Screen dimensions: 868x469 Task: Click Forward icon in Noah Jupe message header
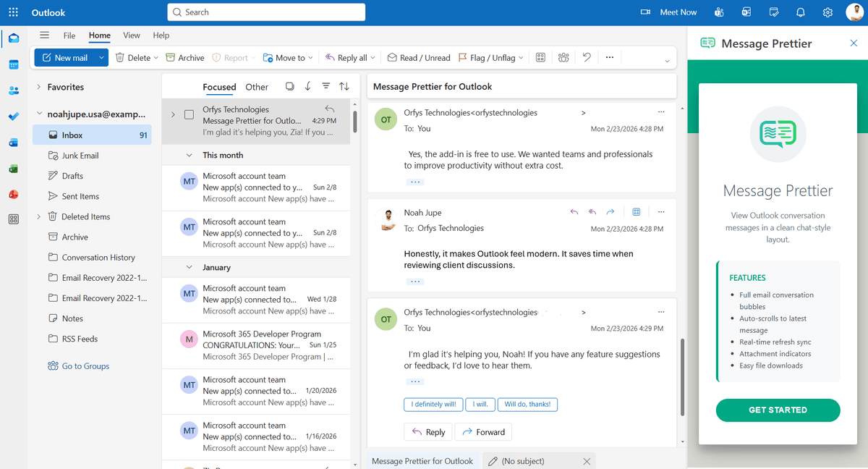[610, 212]
